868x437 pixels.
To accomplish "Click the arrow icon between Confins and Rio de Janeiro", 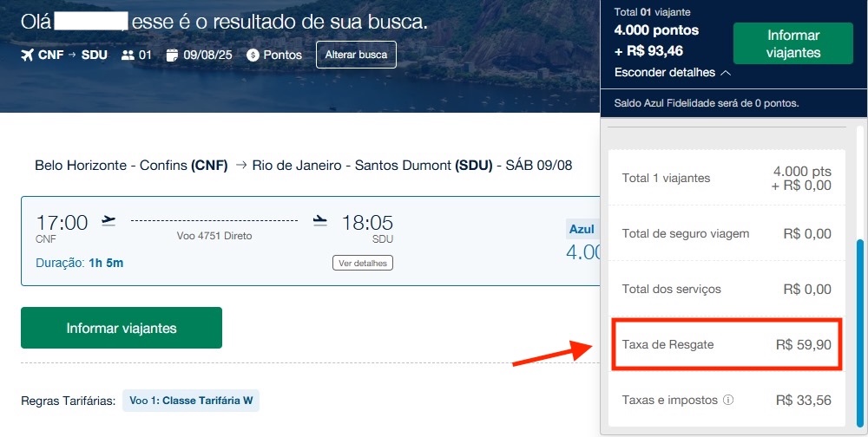I will click(240, 166).
